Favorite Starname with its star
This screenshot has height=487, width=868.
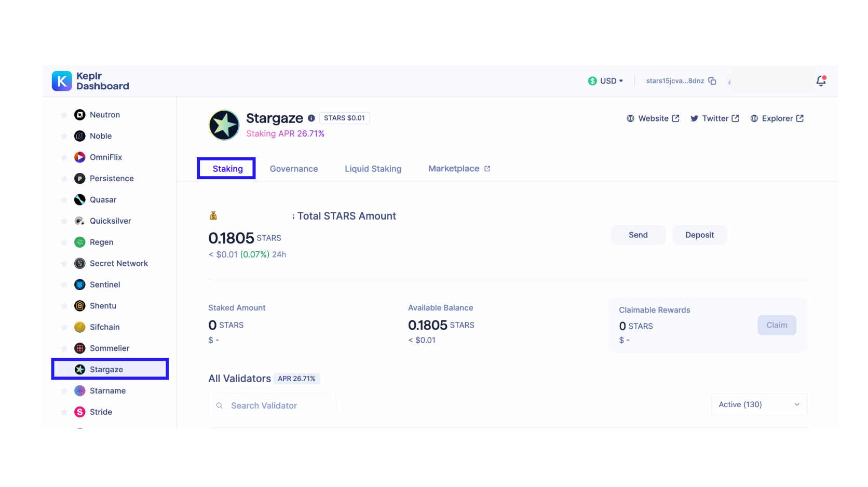point(64,391)
